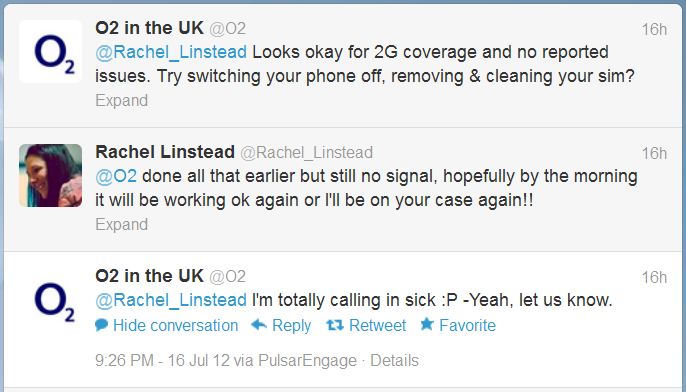
Task: Click the favorite star icon
Action: tap(427, 324)
